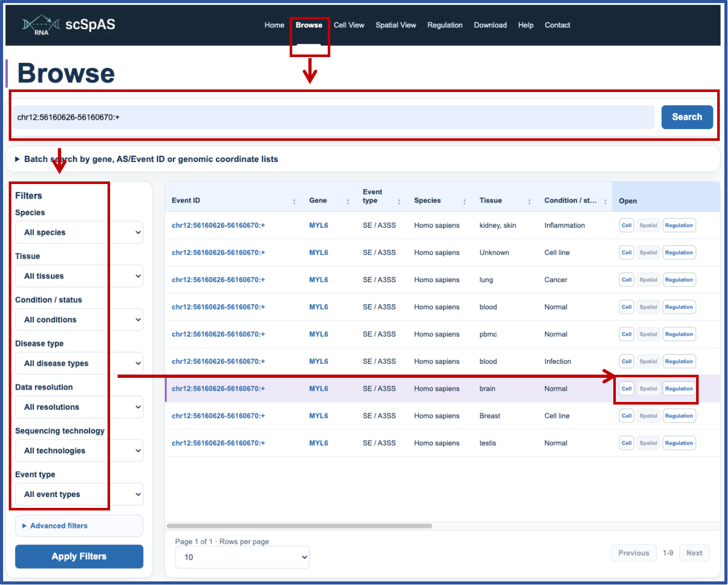This screenshot has width=728, height=585.
Task: Open the All technologies dropdown
Action: tap(79, 451)
